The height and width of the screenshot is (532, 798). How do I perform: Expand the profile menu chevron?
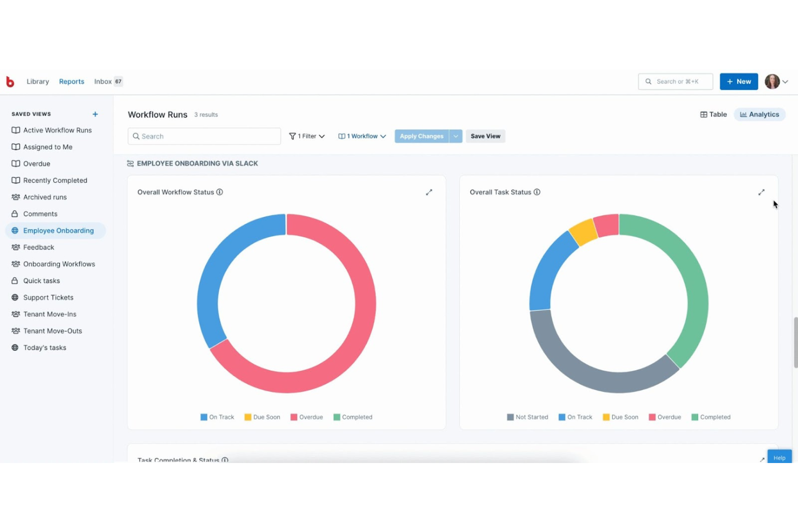(x=785, y=82)
